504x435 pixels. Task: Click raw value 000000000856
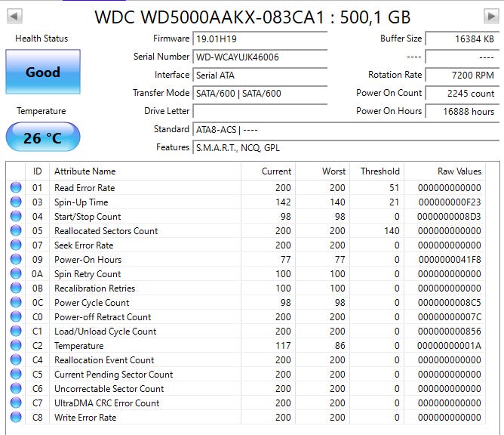point(450,331)
